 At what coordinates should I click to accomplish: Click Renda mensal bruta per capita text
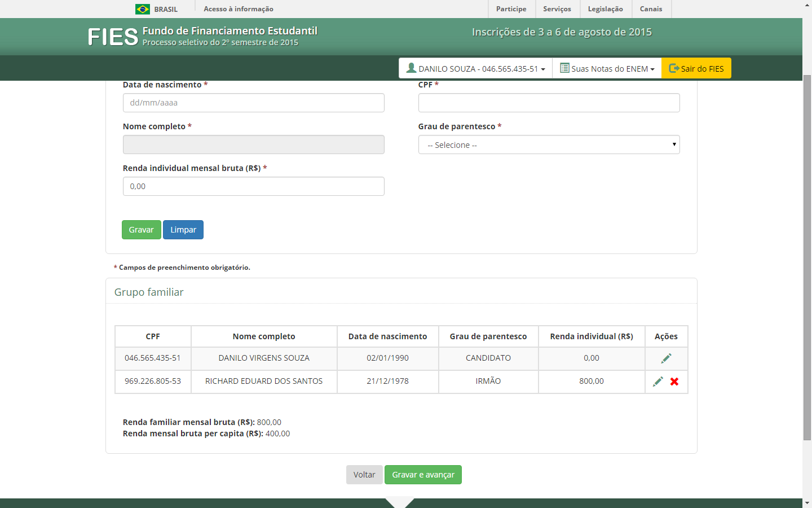point(206,433)
